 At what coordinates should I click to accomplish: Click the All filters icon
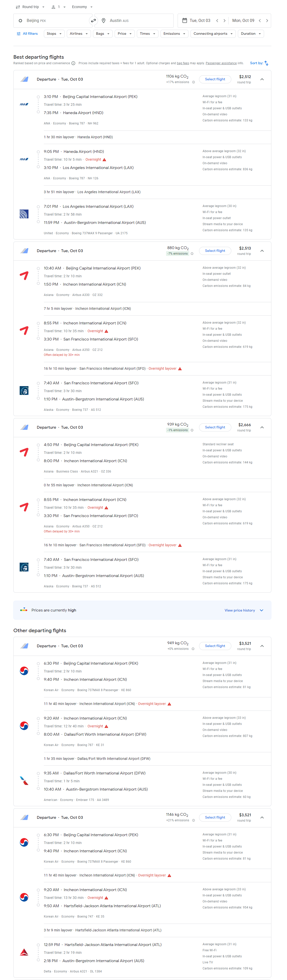(x=19, y=34)
